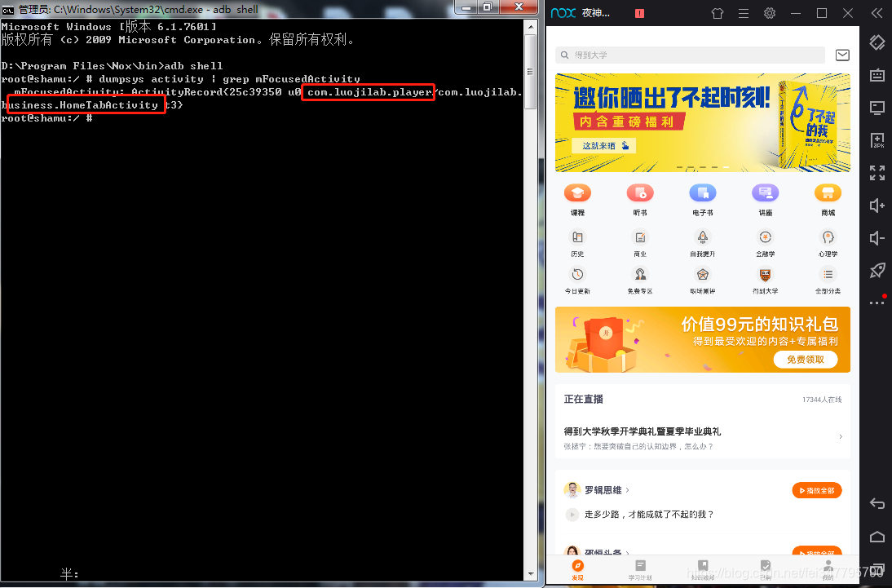Image resolution: width=892 pixels, height=588 pixels.
Task: Click the cmd window system menu icon
Action: [x=8, y=10]
